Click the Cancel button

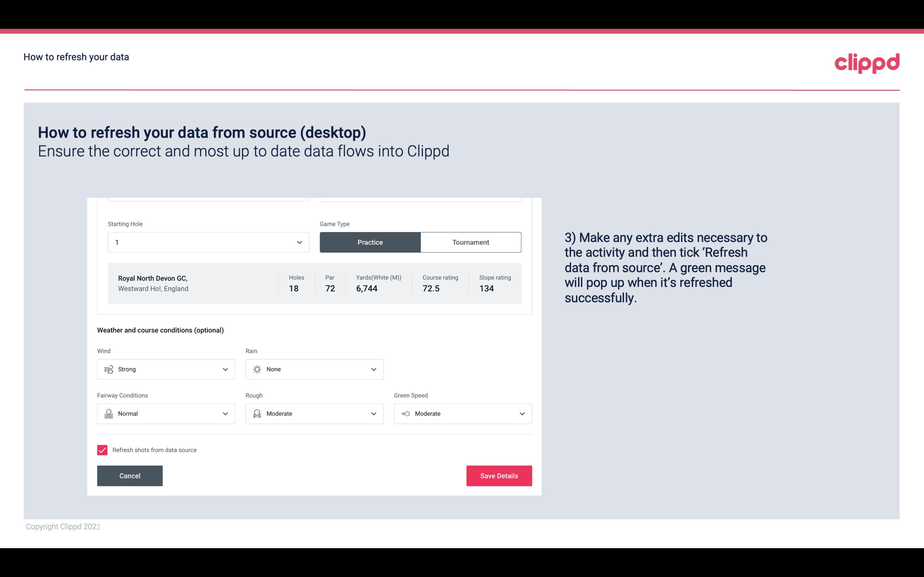[x=130, y=475]
